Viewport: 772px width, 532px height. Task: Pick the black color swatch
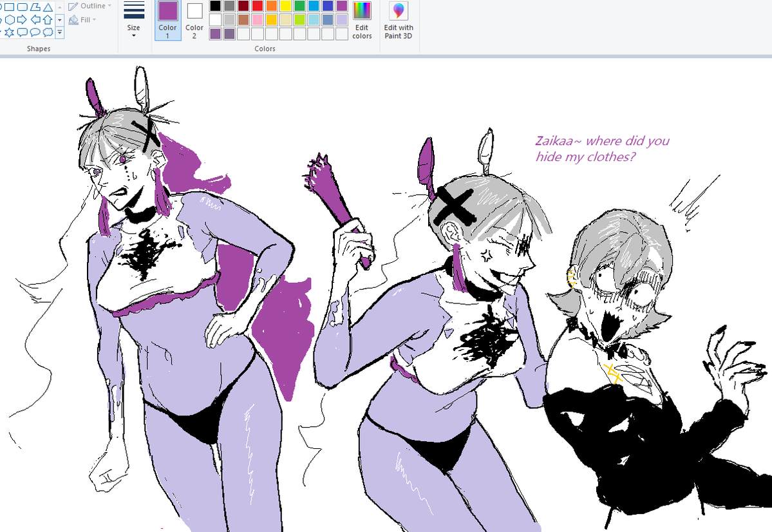tap(215, 6)
